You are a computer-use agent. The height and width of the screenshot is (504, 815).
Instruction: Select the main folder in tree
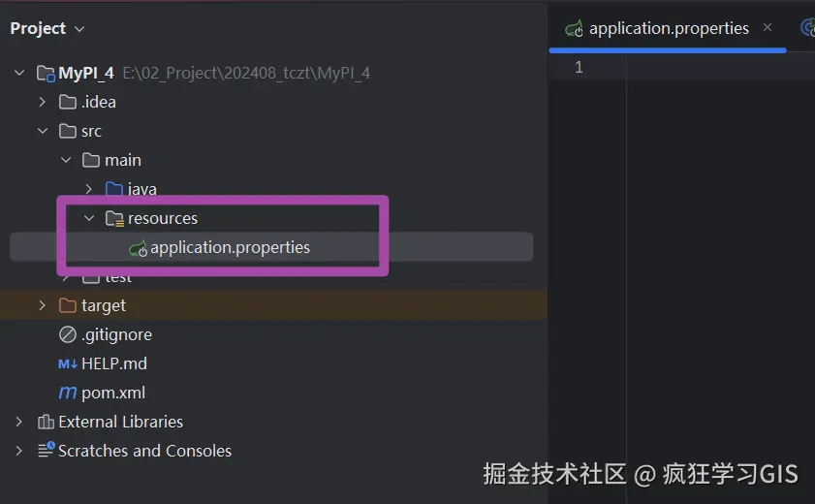[122, 160]
